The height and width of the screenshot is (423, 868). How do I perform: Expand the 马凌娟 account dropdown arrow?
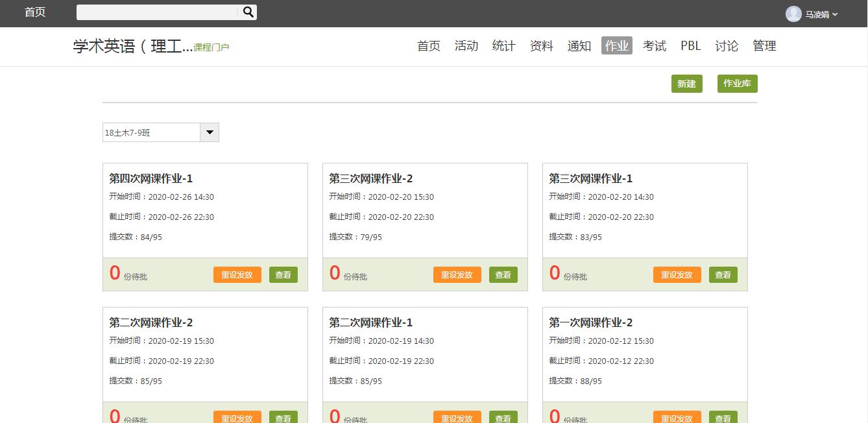tap(835, 14)
